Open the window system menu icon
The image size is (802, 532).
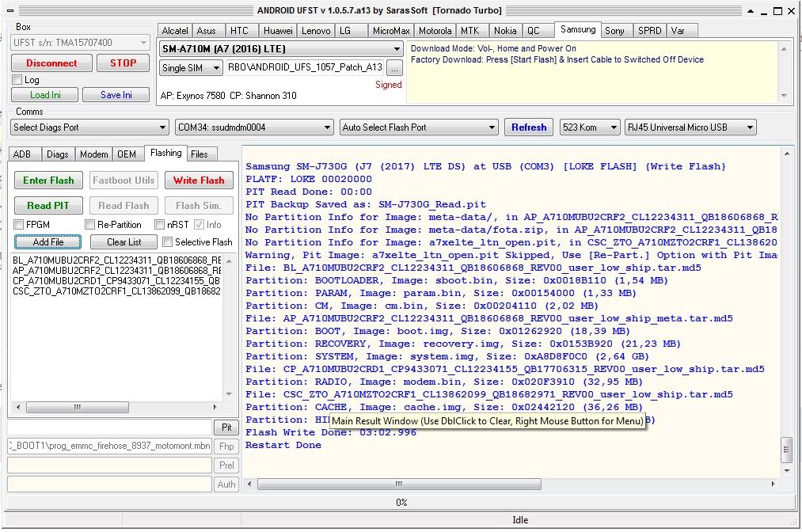pos(10,11)
